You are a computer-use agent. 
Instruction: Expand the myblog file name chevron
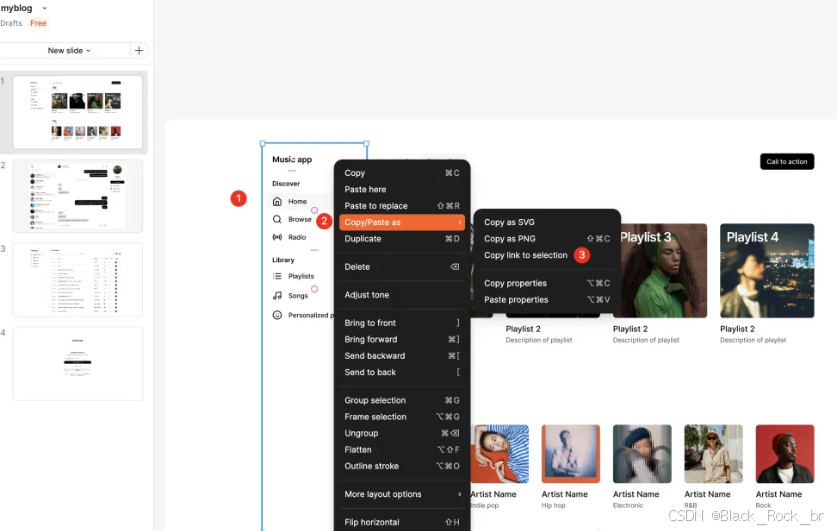coord(44,9)
